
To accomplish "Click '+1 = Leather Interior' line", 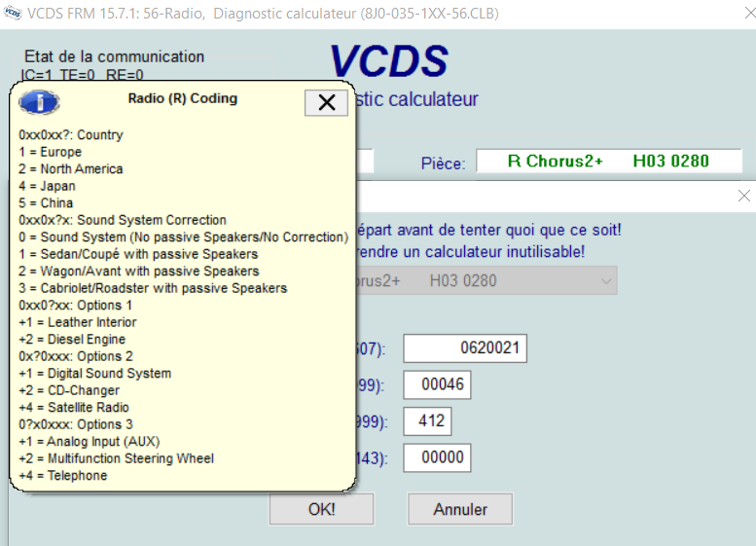I will point(78,322).
